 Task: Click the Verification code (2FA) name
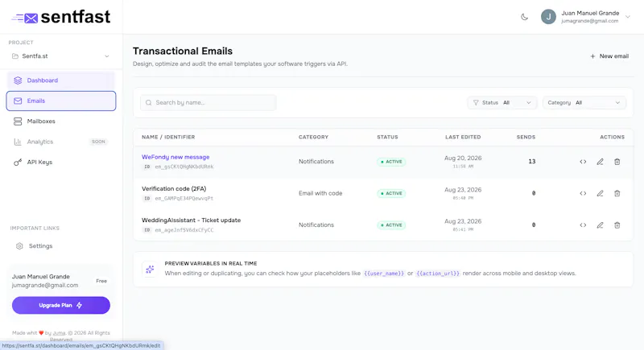tap(174, 189)
